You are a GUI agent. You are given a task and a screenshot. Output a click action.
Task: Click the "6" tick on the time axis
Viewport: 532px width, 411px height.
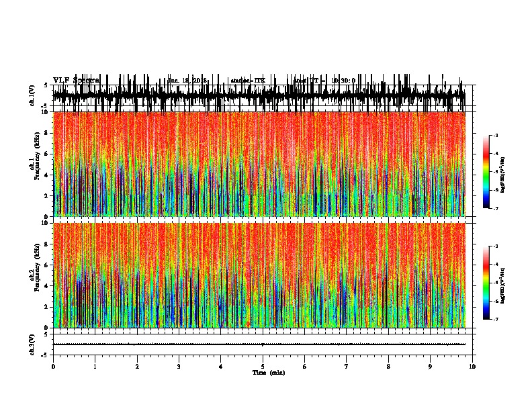pyautogui.click(x=305, y=367)
